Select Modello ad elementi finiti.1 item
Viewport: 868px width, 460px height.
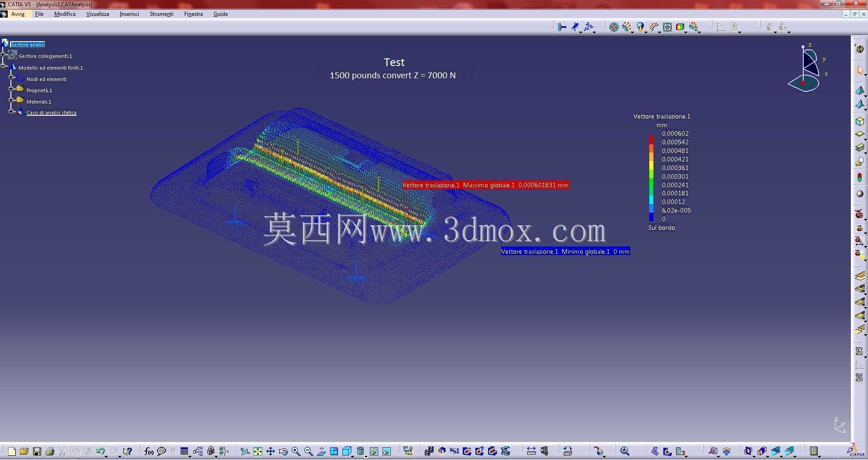pyautogui.click(x=51, y=68)
